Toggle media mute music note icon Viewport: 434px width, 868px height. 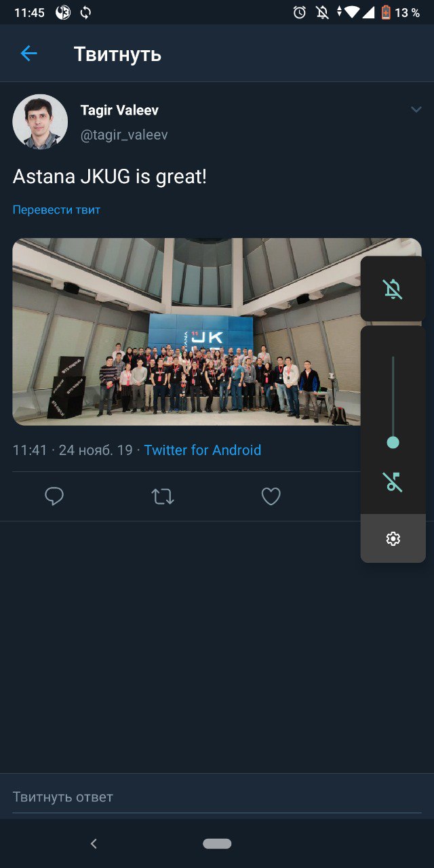393,482
